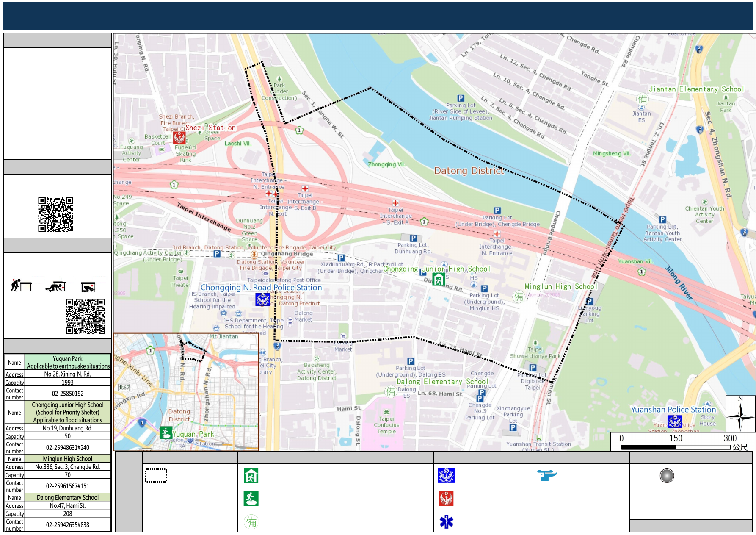Click the 'Chongqing Junior High School' name cell in table
The width and height of the screenshot is (756, 535).
pyautogui.click(x=68, y=413)
